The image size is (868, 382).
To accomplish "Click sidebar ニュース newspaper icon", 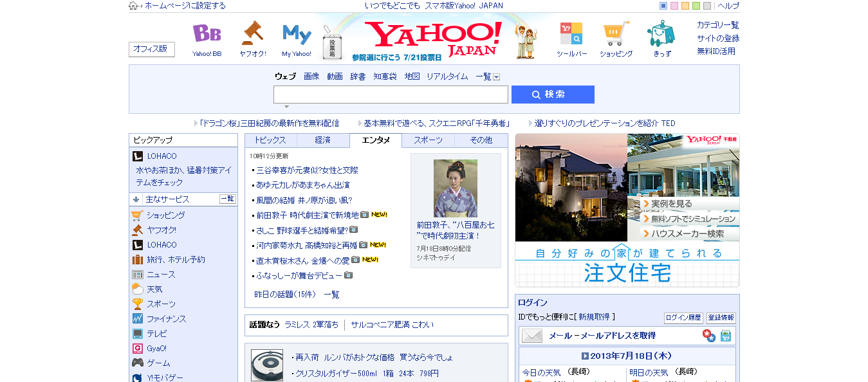I will click(137, 275).
